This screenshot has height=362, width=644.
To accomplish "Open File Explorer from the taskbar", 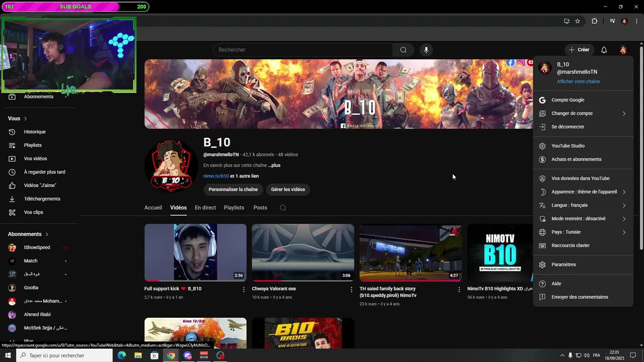I will point(138,355).
